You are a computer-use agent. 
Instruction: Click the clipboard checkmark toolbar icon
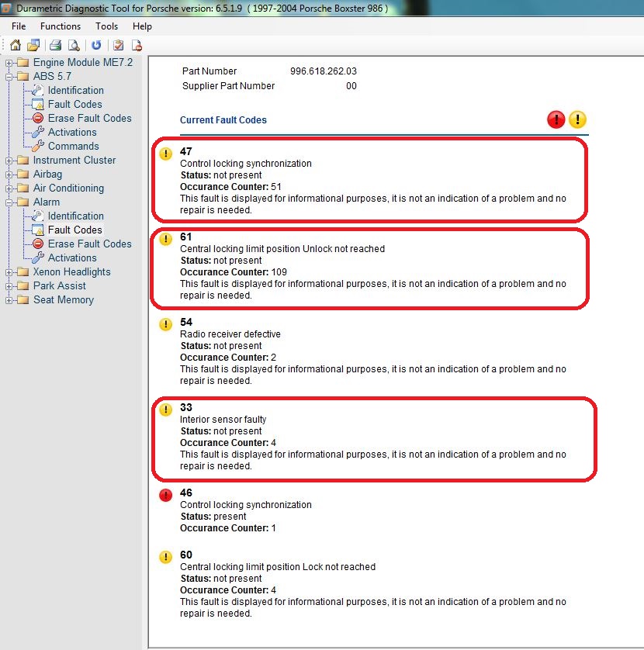[x=119, y=45]
